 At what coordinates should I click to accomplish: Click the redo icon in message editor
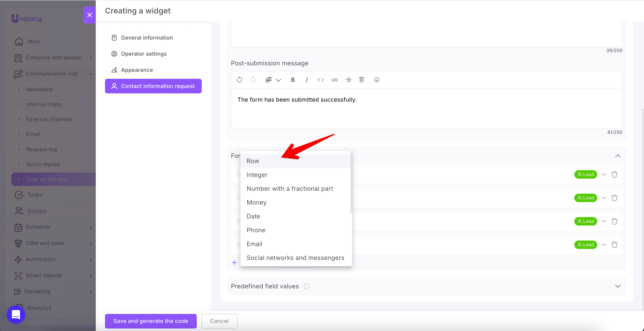[x=253, y=80]
